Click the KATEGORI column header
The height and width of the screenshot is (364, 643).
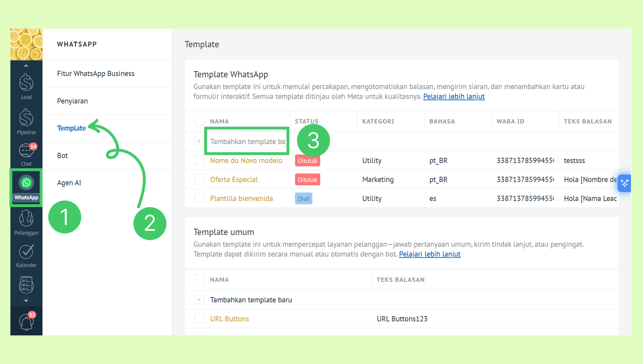coord(378,121)
